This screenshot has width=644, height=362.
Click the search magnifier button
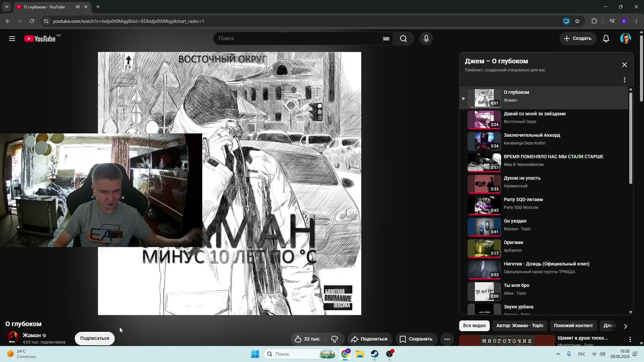point(404,39)
